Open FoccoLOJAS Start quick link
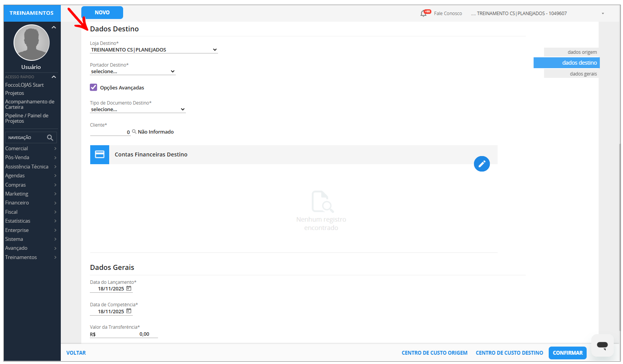623x364 pixels. 24,85
